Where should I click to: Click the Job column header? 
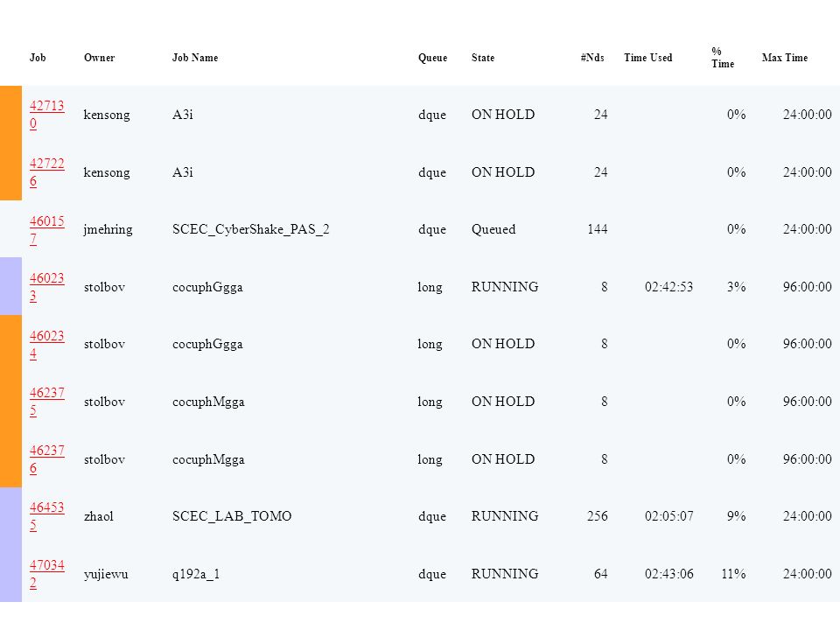pyautogui.click(x=38, y=58)
